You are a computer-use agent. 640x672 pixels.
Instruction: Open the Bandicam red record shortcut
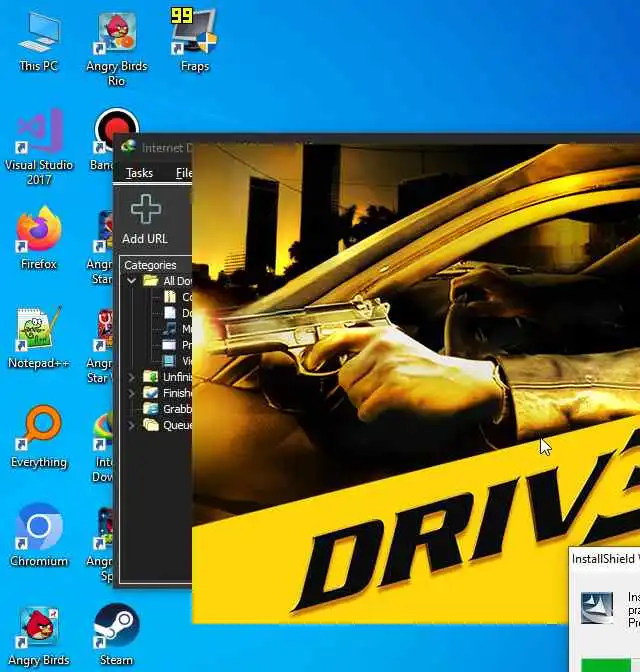click(105, 139)
